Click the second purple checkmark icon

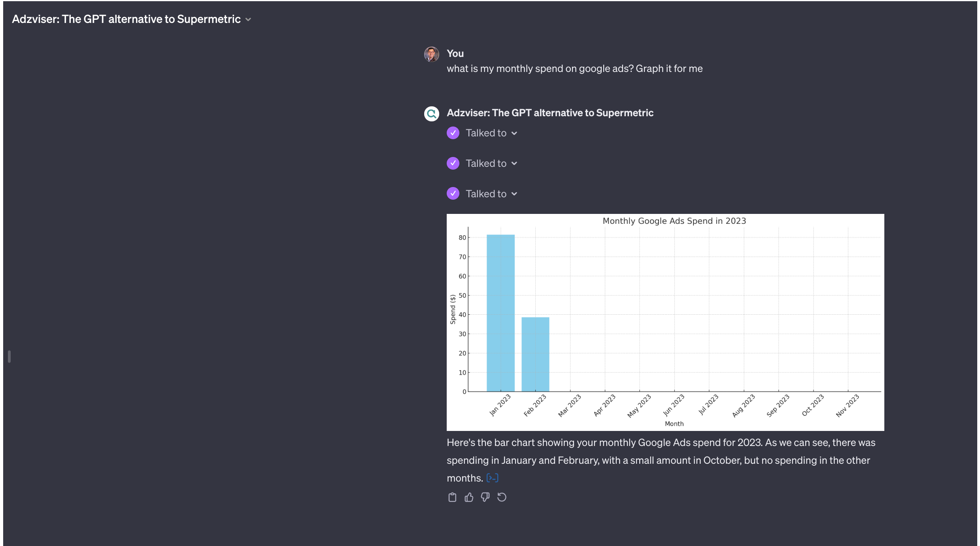coord(453,163)
